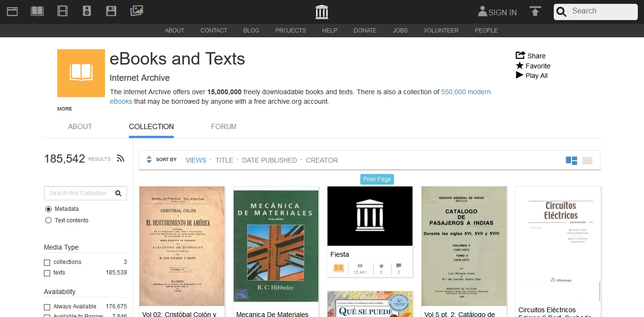Open VOLUNTEER in the top navigation
The height and width of the screenshot is (317, 644).
coord(441,30)
